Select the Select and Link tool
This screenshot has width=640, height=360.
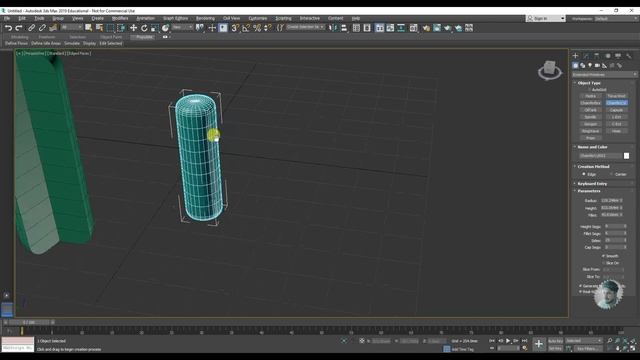click(31, 28)
